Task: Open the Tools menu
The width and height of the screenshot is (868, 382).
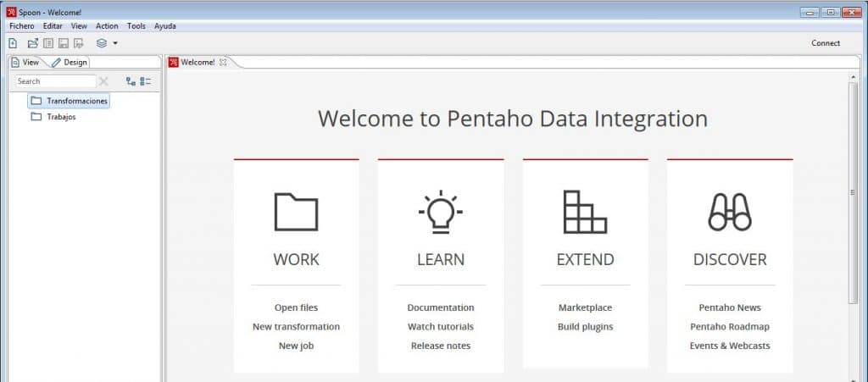Action: tap(136, 26)
